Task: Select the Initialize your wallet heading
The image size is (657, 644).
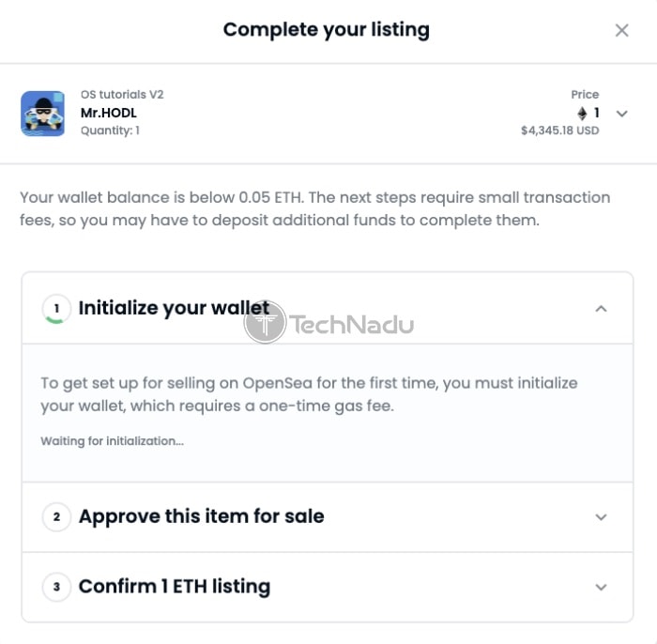Action: tap(174, 308)
